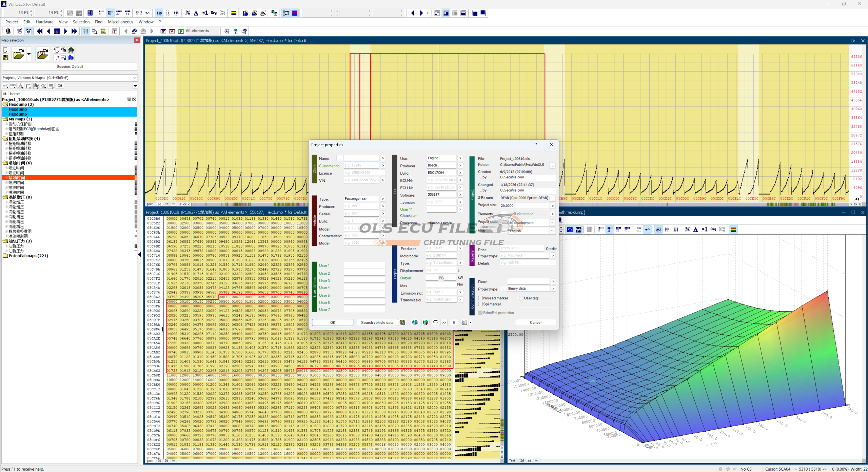Image resolution: width=868 pixels, height=472 pixels.
Task: Open the Hardware menu
Action: [44, 22]
